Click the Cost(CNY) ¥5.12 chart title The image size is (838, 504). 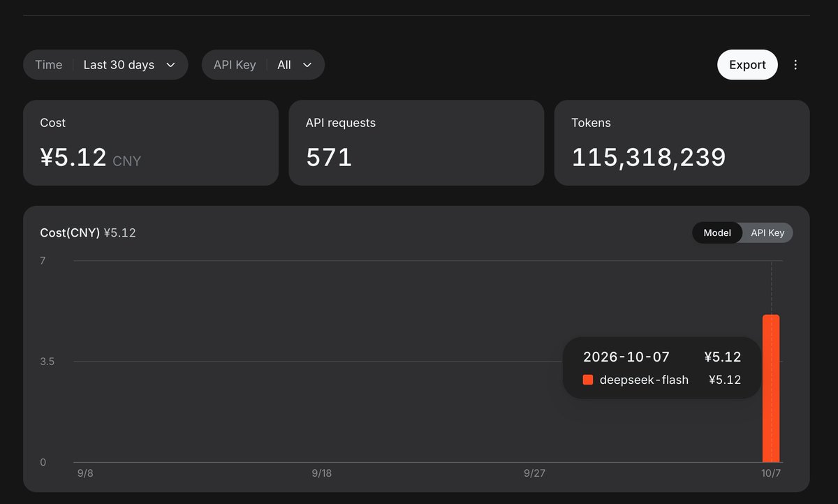[x=88, y=233]
